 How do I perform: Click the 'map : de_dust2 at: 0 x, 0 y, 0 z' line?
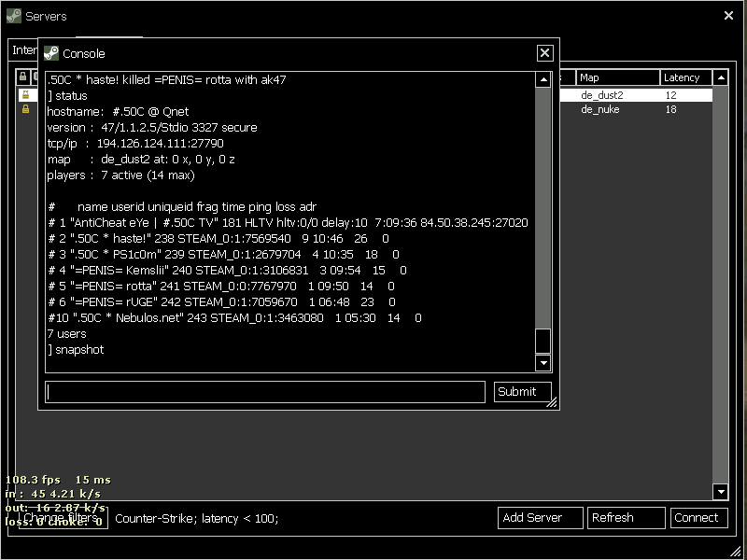tap(141, 159)
